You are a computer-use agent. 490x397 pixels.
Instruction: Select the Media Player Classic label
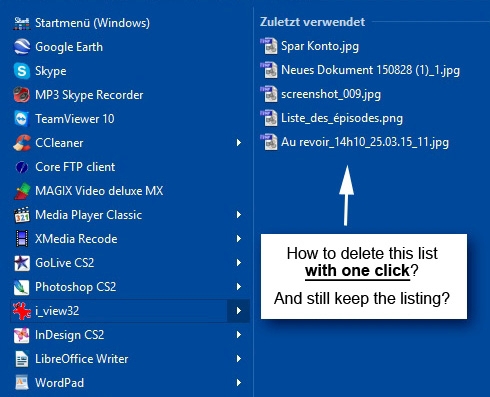[x=89, y=215]
